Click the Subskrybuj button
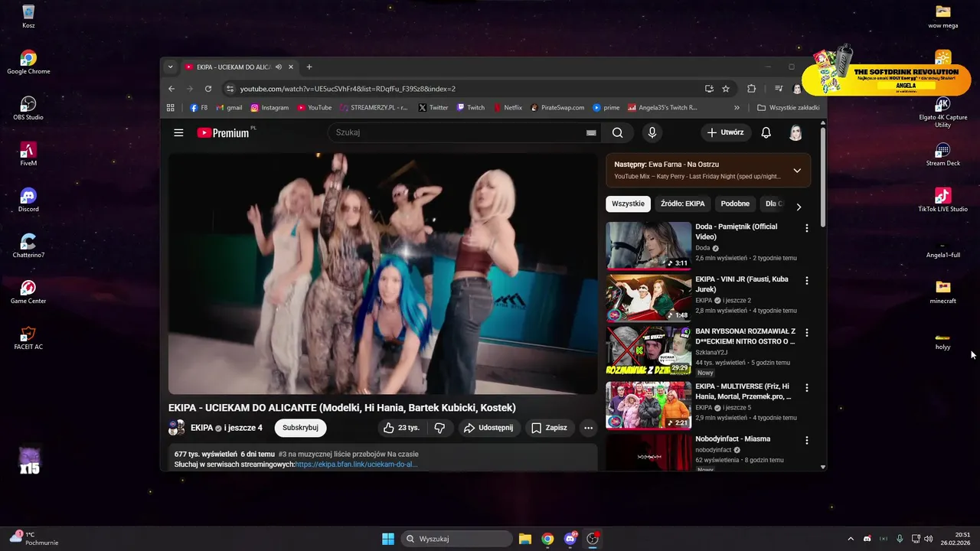This screenshot has width=980, height=551. pyautogui.click(x=300, y=428)
